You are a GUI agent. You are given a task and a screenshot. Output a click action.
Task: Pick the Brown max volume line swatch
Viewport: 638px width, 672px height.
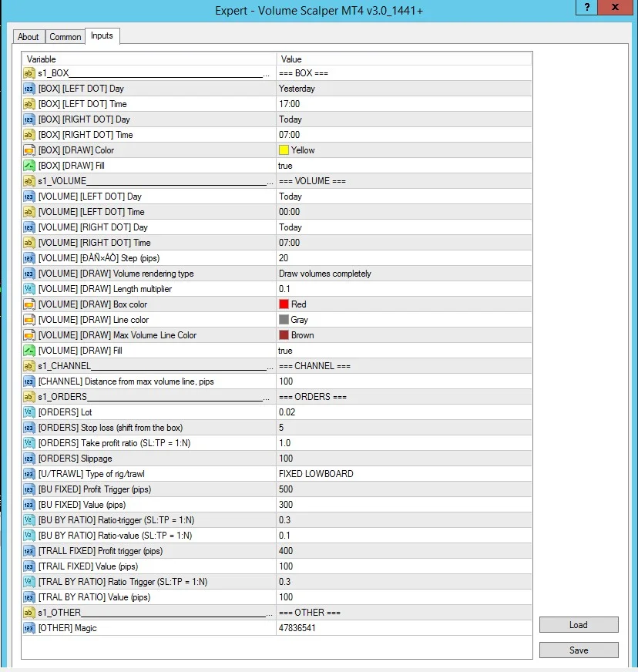tap(284, 335)
